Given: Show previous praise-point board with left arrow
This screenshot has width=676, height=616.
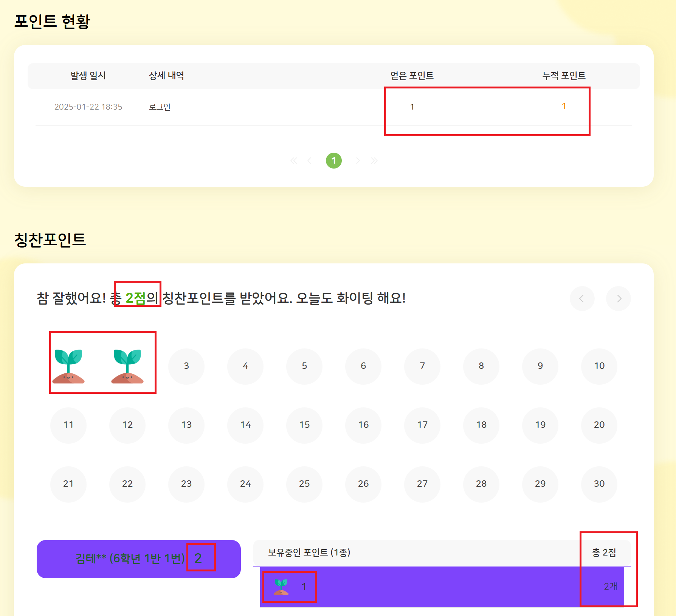Looking at the screenshot, I should coord(582,299).
